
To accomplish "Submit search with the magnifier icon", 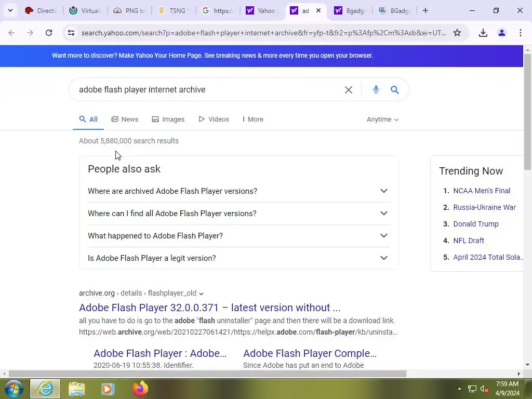I will (394, 89).
